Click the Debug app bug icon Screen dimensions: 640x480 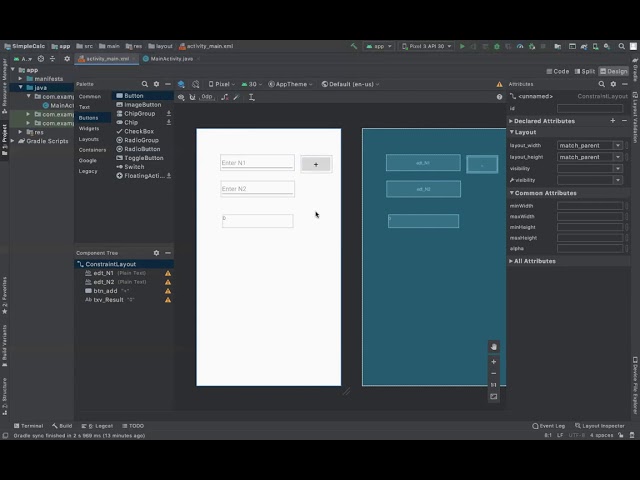click(x=497, y=47)
